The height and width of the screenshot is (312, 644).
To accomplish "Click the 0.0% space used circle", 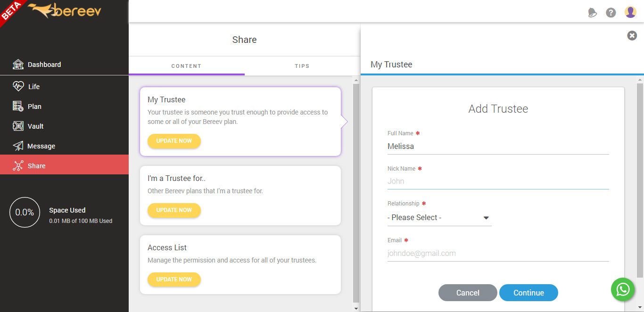I will click(25, 213).
